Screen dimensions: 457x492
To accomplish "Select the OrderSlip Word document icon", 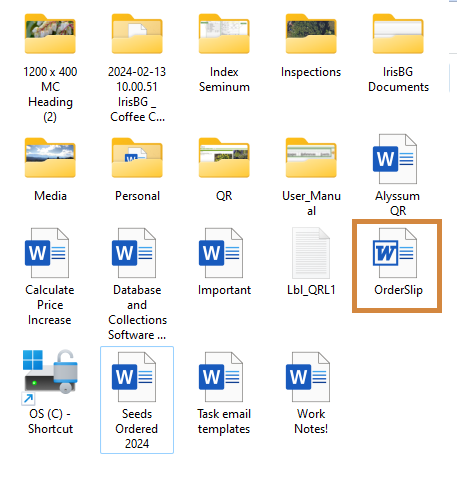I will coord(395,253).
